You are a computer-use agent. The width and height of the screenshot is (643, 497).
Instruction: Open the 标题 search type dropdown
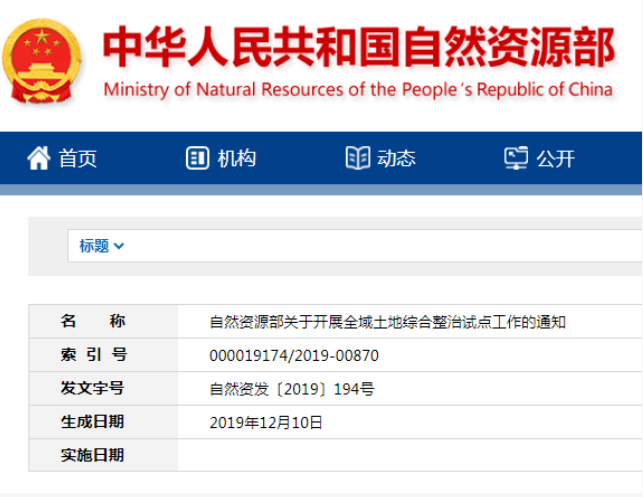tap(101, 246)
